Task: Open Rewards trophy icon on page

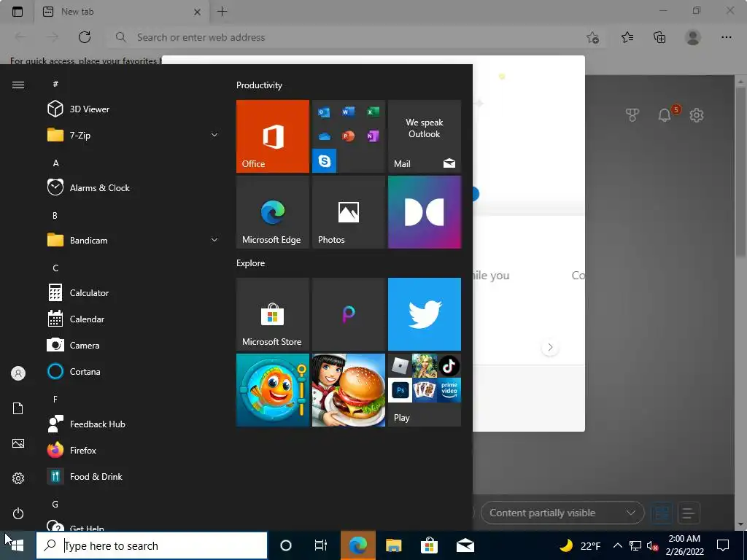Action: pyautogui.click(x=632, y=114)
